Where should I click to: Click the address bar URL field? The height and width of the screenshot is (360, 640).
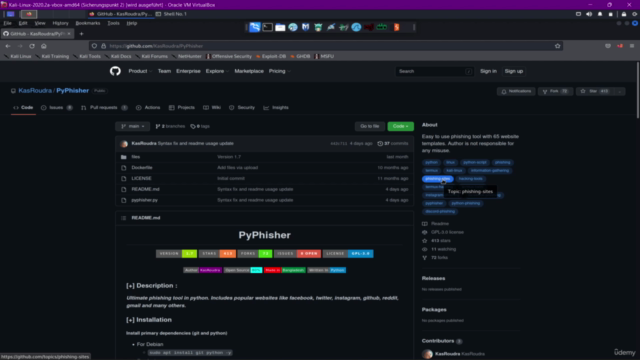(327, 46)
